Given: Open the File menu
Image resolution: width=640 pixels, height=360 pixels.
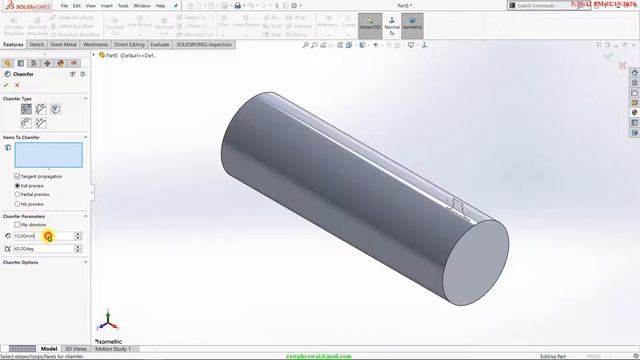Looking at the screenshot, I should 64,6.
